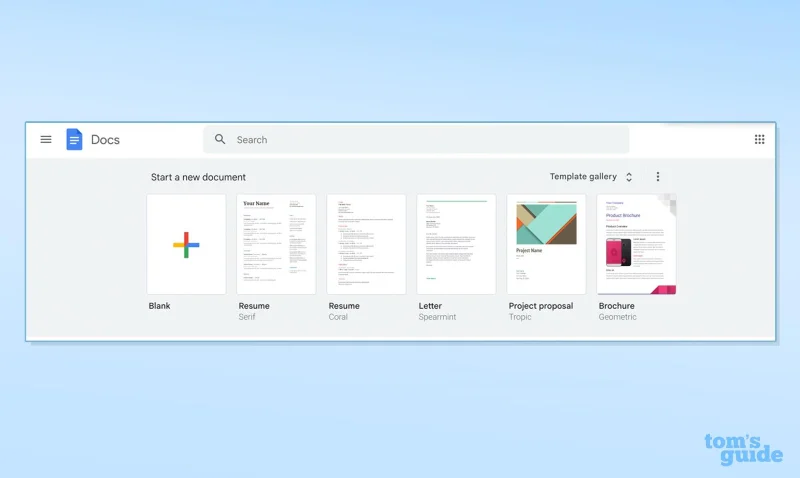This screenshot has height=478, width=800.
Task: Open the Letter Spearmint template
Action: click(x=456, y=244)
